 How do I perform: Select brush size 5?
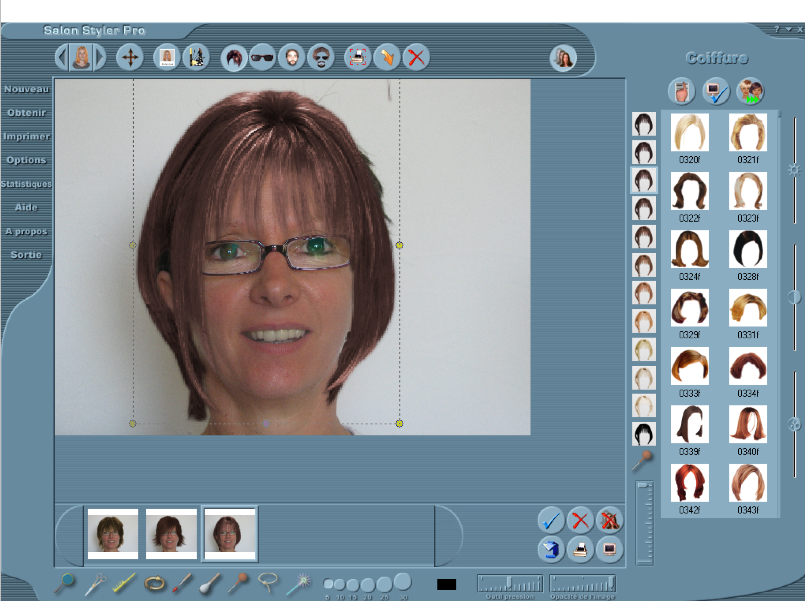coord(328,584)
